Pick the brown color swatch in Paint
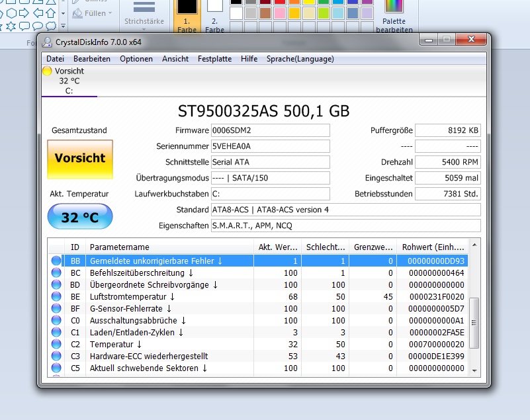The height and width of the screenshot is (420, 530). (265, 13)
